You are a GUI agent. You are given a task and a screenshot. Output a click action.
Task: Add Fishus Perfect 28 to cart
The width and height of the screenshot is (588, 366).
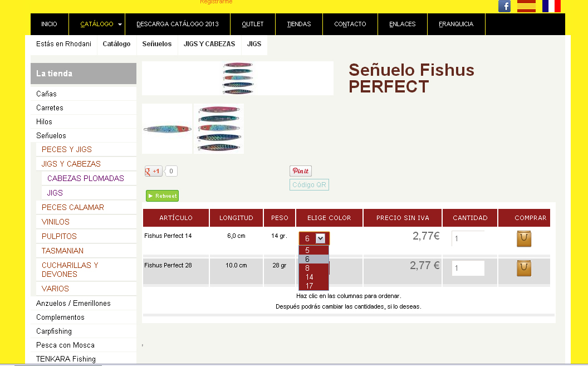pos(524,268)
